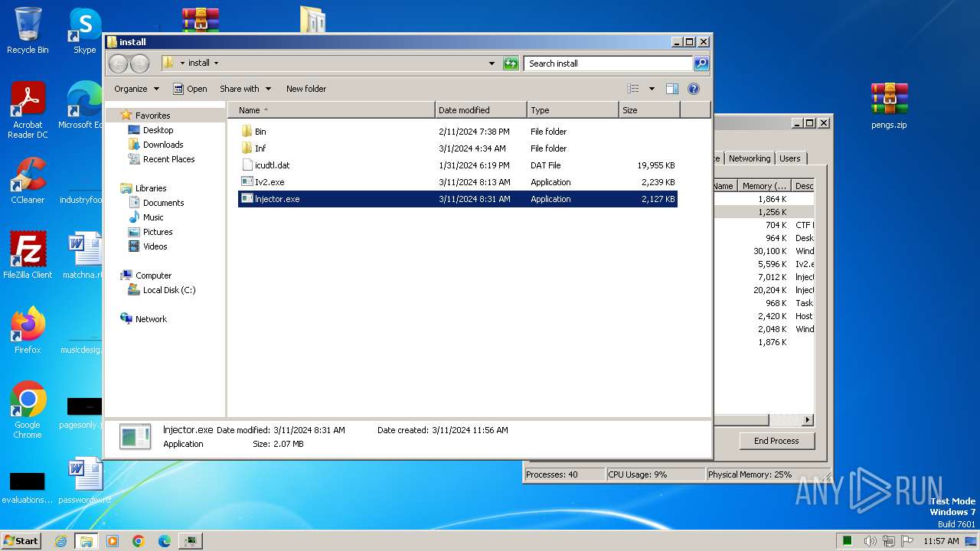Click Chrome icon in the taskbar
The image size is (980, 551).
[x=138, y=541]
